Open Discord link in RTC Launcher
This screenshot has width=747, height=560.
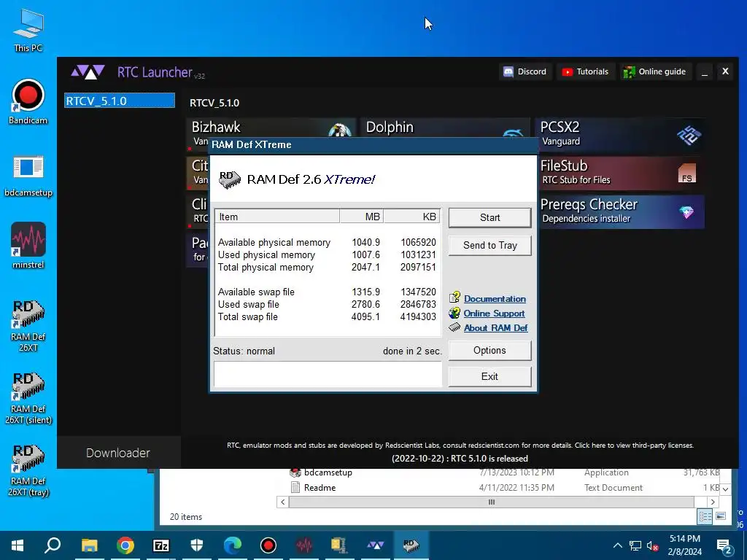coord(525,71)
